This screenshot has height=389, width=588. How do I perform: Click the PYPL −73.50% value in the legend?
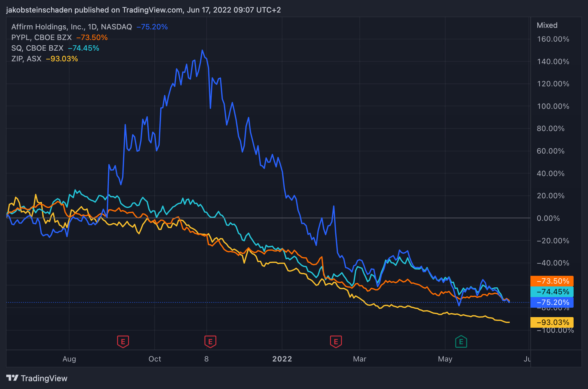click(92, 38)
